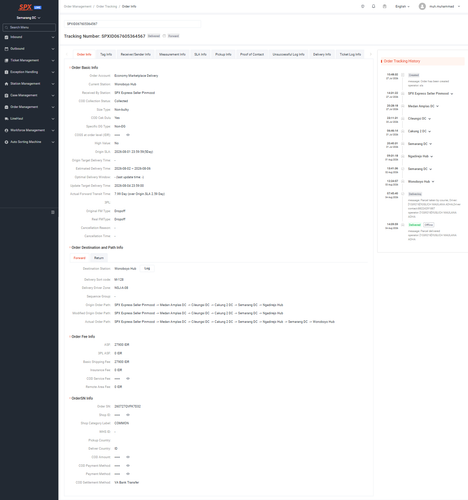Viewport: 468px width, 500px height.
Task: Click the LineHaul truck icon
Action: pyautogui.click(x=6, y=119)
